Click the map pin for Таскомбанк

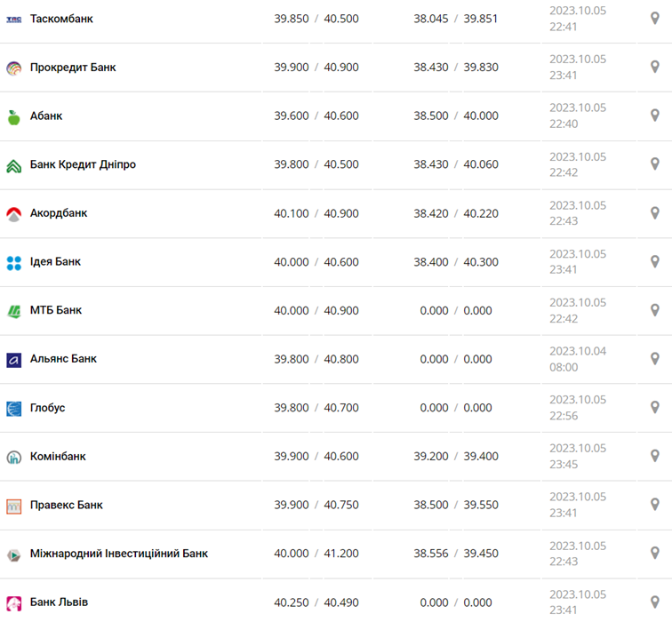pyautogui.click(x=655, y=19)
